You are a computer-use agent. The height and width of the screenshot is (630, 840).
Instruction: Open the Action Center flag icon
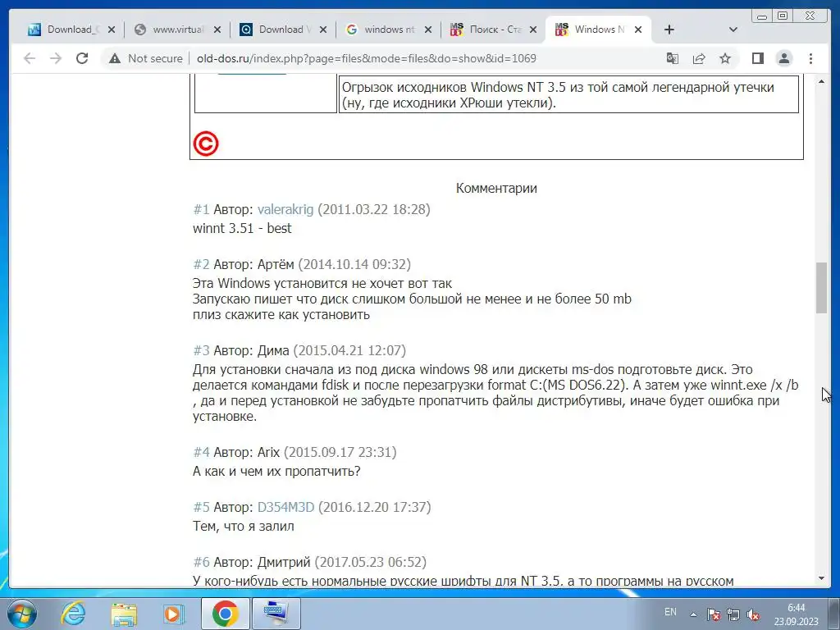(x=713, y=614)
